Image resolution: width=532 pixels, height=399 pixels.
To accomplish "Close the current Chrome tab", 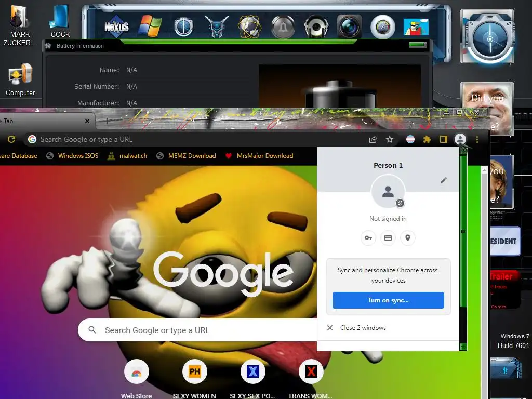I will (x=87, y=121).
